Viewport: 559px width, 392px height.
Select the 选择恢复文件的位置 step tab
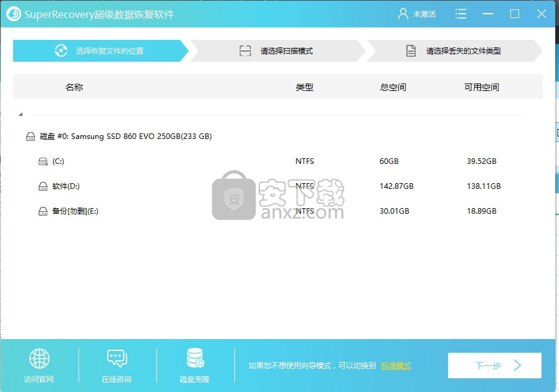click(100, 50)
